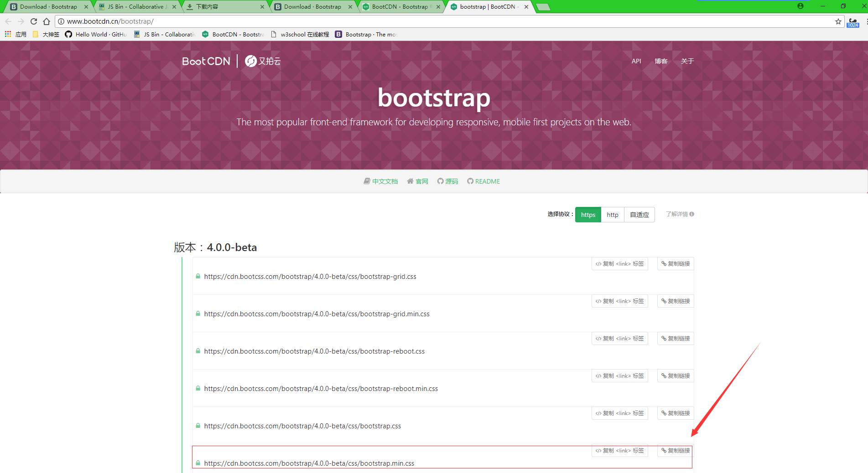This screenshot has width=868, height=473.
Task: Open a new tab button
Action: point(543,7)
